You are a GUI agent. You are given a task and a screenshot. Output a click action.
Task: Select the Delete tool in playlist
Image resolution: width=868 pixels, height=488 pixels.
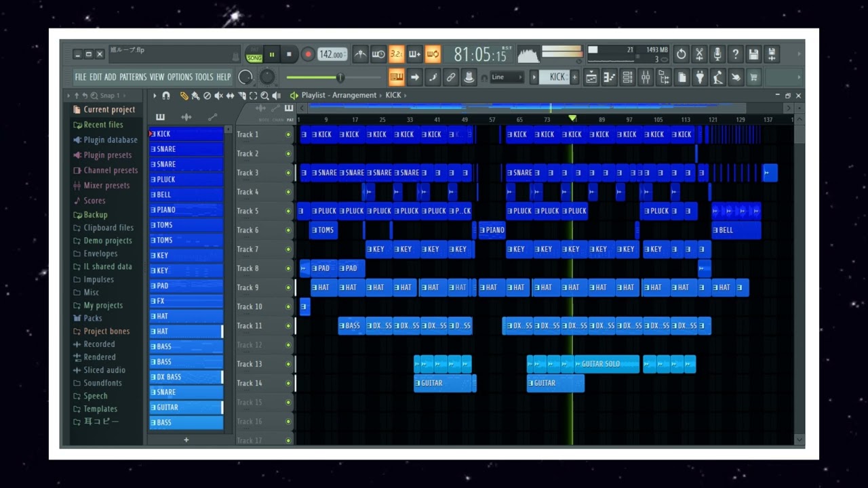click(x=207, y=96)
